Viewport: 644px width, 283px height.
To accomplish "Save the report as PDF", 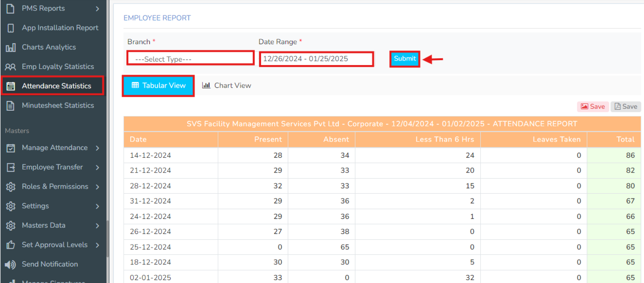I will 626,106.
